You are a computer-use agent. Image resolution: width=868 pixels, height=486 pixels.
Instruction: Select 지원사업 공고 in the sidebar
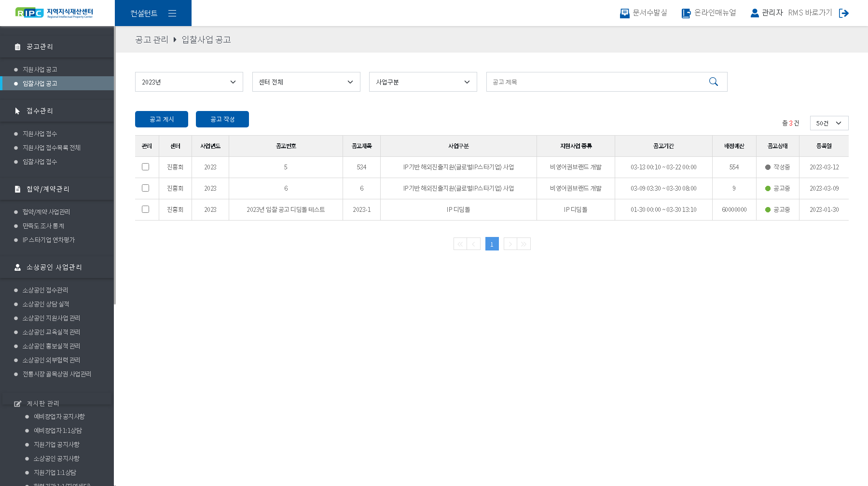click(40, 69)
